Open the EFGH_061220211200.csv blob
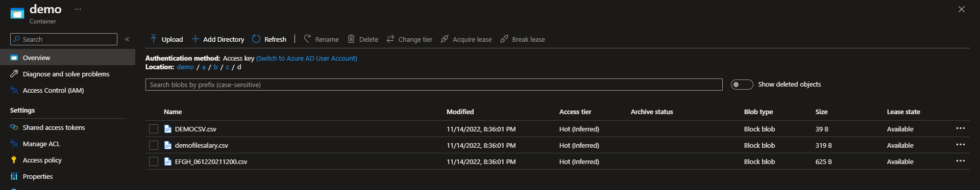This screenshot has height=190, width=980. [x=211, y=161]
